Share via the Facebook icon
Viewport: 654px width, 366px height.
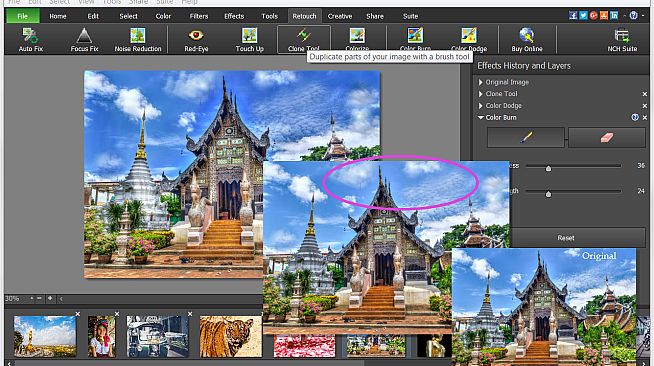[573, 16]
